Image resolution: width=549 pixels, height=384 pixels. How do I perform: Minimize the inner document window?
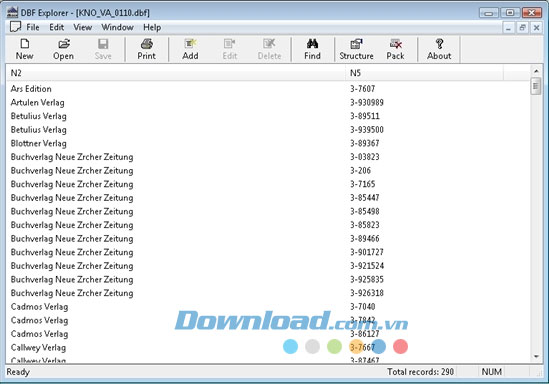pyautogui.click(x=508, y=28)
